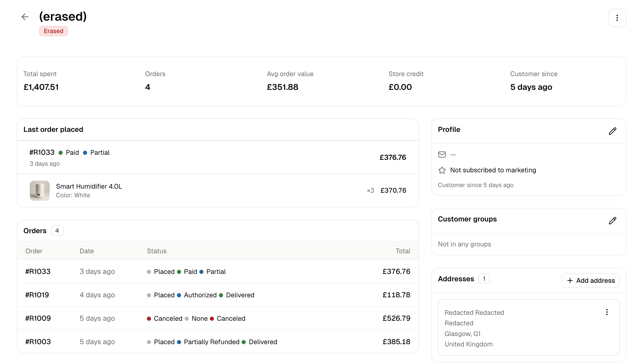Click the £0.00 store credit value
The height and width of the screenshot is (364, 635).
click(400, 87)
